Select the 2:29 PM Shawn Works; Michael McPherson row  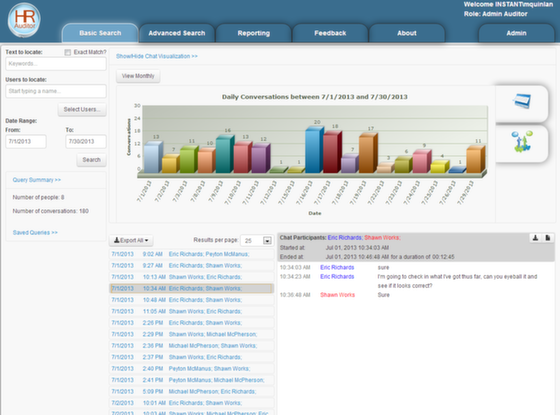point(192,334)
